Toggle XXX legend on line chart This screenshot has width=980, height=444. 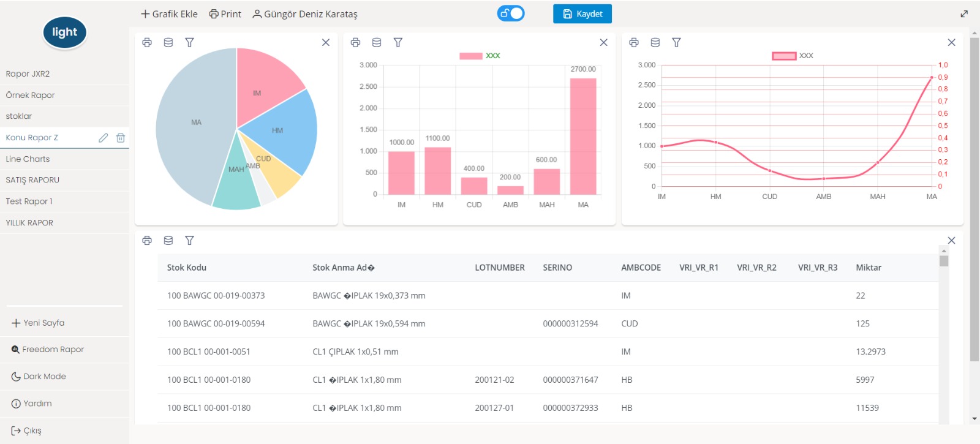click(x=793, y=56)
